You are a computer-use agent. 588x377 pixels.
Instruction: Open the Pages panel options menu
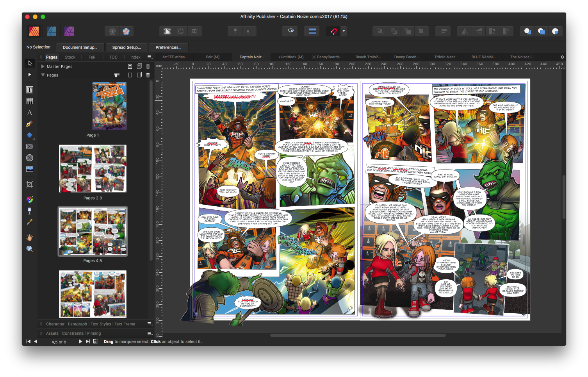point(150,57)
